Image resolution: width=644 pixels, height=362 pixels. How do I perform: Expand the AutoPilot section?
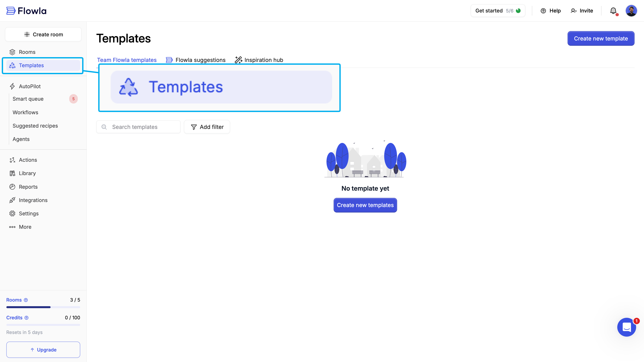point(30,86)
